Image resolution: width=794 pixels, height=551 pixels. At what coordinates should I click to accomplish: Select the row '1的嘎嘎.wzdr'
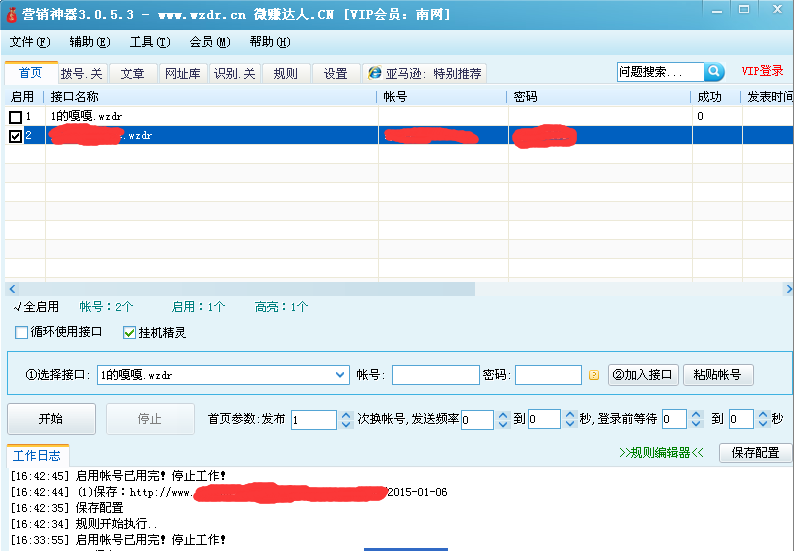(x=399, y=116)
